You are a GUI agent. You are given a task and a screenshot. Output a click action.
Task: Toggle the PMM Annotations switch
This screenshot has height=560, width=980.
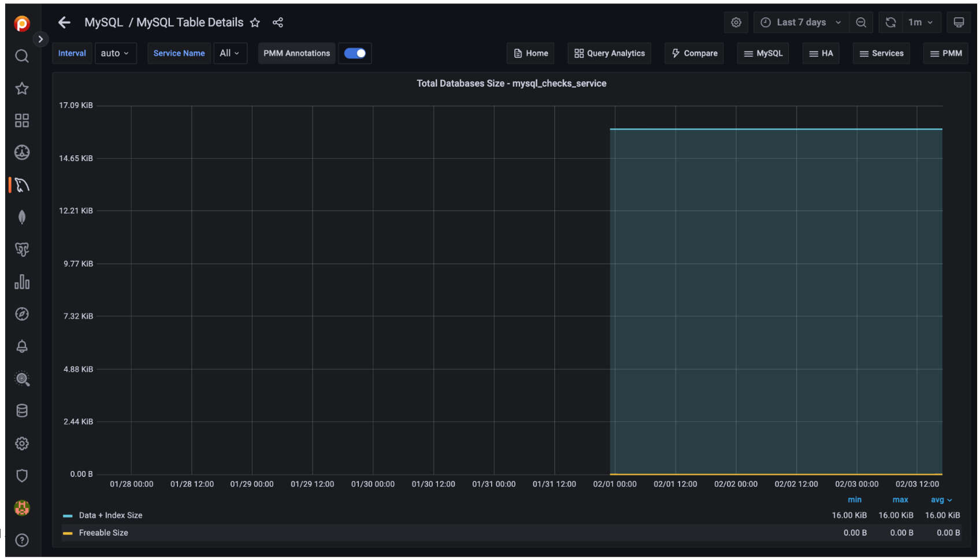pos(355,53)
